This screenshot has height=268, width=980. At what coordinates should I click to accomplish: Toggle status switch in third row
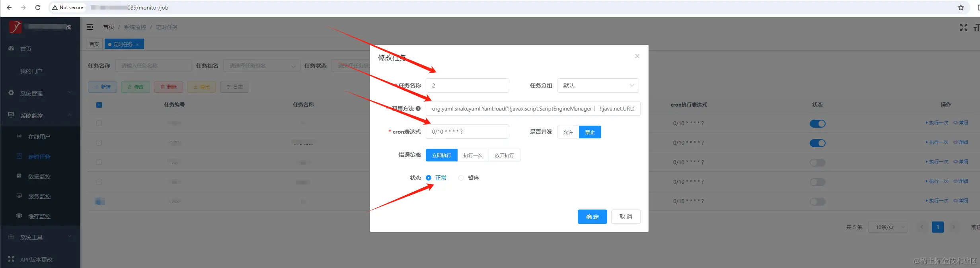click(817, 163)
